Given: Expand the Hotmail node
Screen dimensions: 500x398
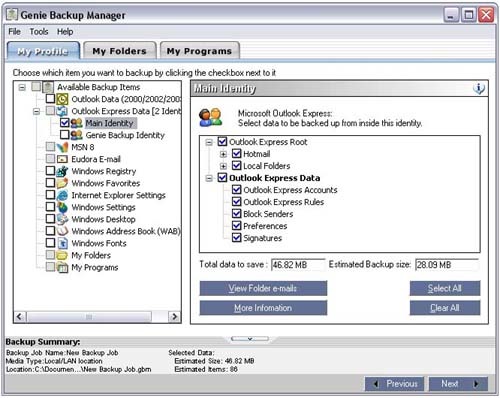Looking at the screenshot, I should (223, 154).
